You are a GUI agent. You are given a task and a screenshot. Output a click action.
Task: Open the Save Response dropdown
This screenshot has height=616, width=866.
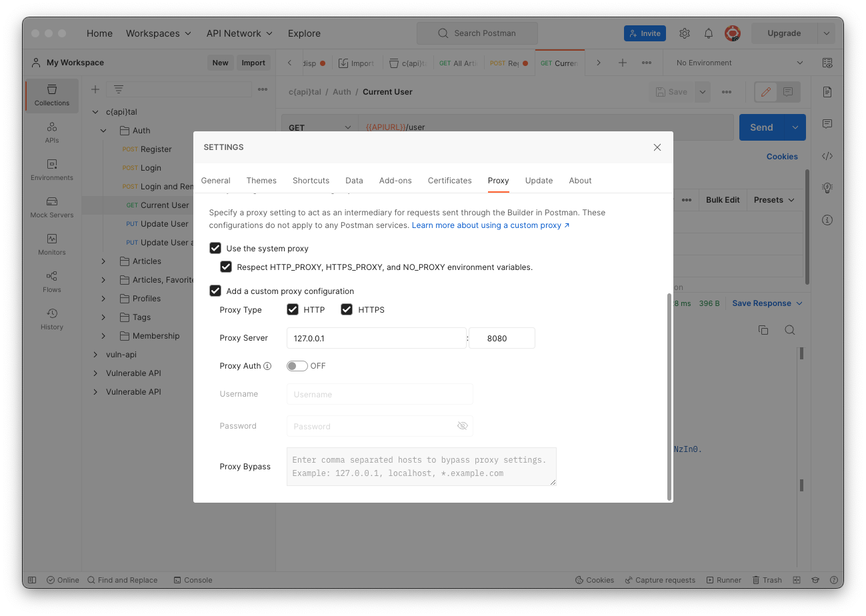click(x=767, y=303)
